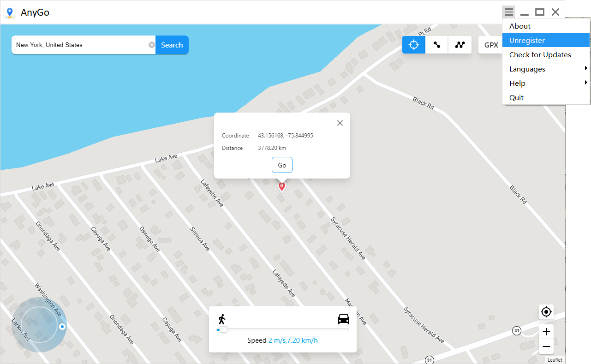The height and width of the screenshot is (364, 591).
Task: Select the teleport mode crosshair icon
Action: coord(414,45)
